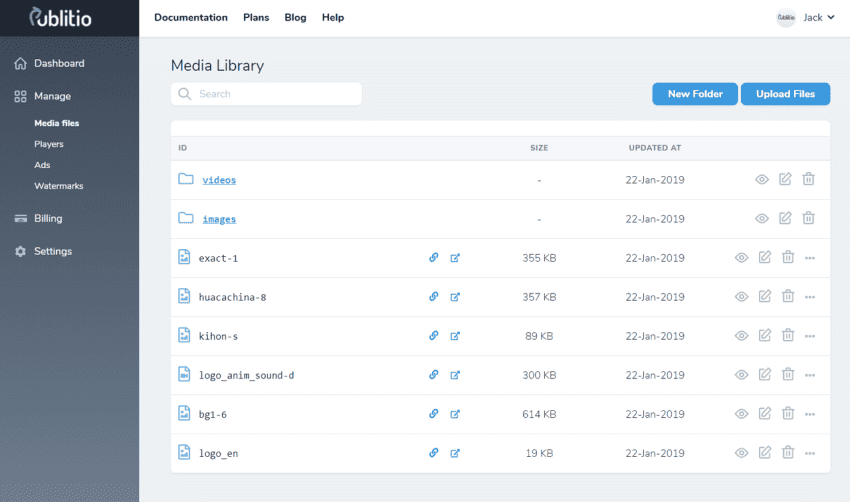
Task: Edit the images folder
Action: 785,218
